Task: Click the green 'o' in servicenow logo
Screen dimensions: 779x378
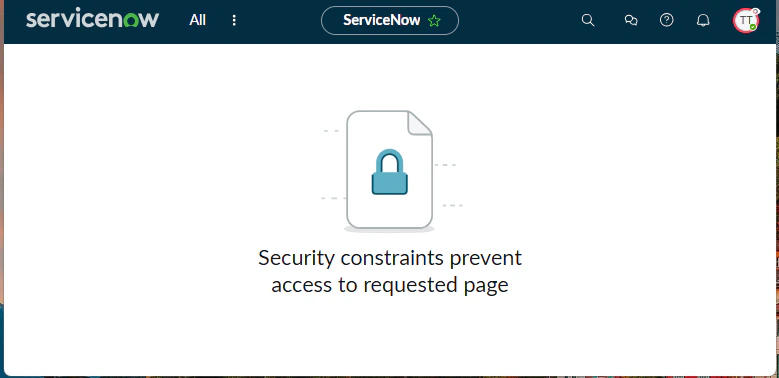Action: (131, 20)
